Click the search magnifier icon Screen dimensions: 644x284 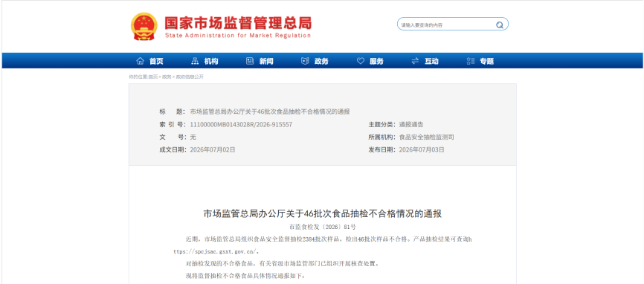pyautogui.click(x=500, y=25)
